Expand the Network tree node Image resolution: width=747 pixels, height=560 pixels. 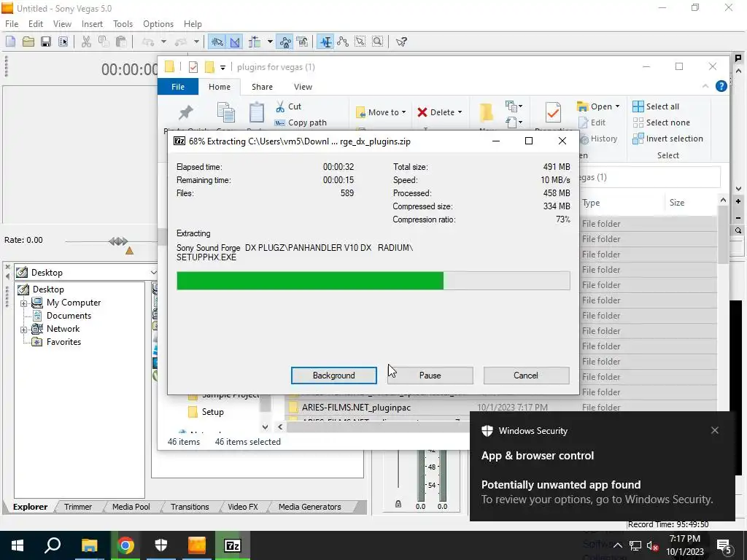(x=23, y=330)
